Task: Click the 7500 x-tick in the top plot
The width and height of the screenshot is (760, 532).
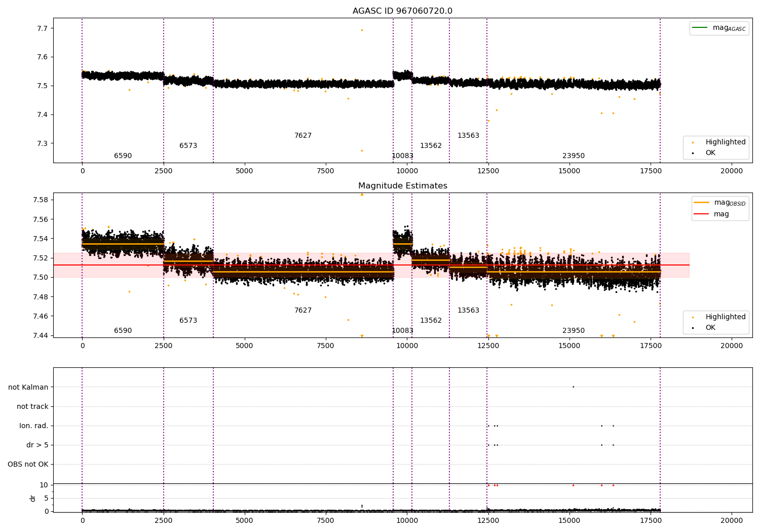Action: point(325,171)
